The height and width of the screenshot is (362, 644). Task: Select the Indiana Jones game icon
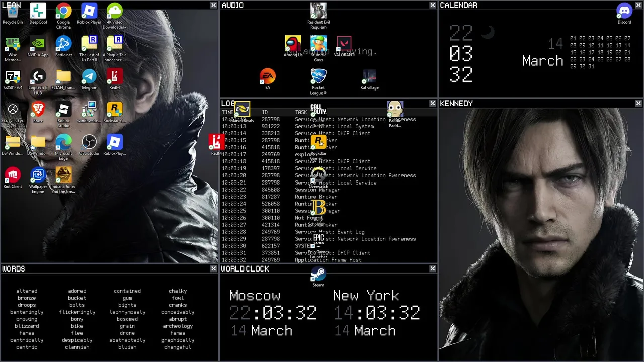63,180
